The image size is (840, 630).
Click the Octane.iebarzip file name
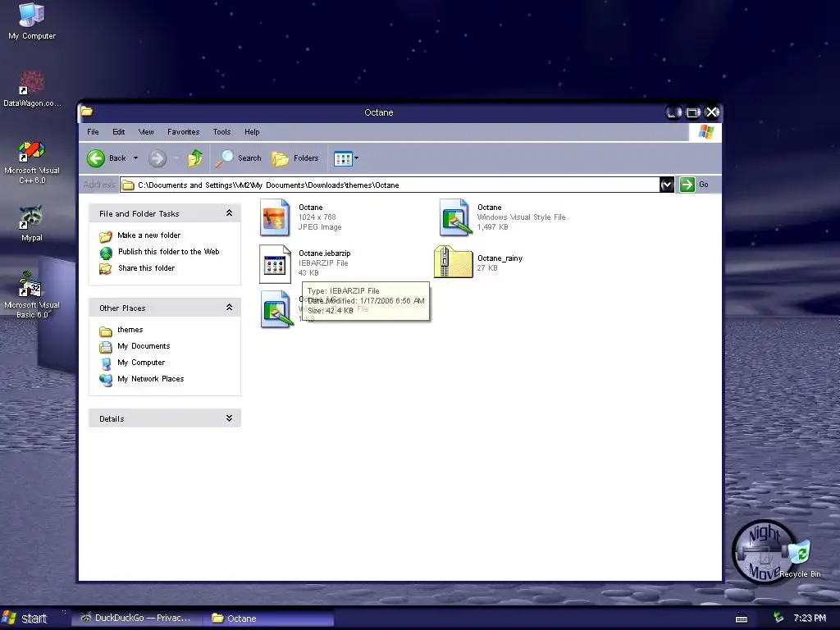(x=325, y=253)
